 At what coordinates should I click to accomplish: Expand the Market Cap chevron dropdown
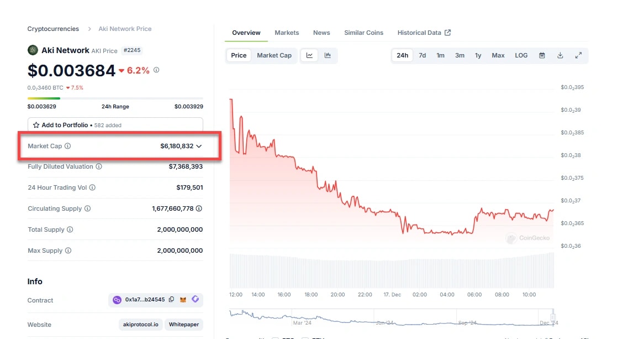[x=199, y=146]
